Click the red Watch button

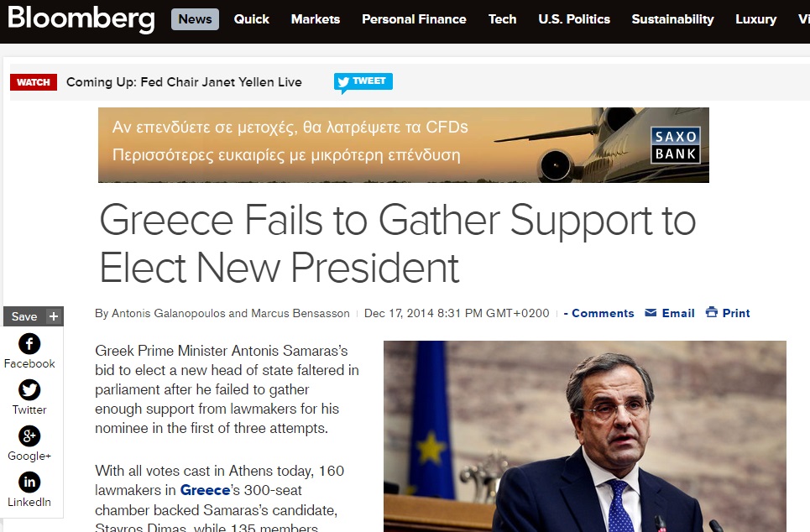(x=34, y=82)
